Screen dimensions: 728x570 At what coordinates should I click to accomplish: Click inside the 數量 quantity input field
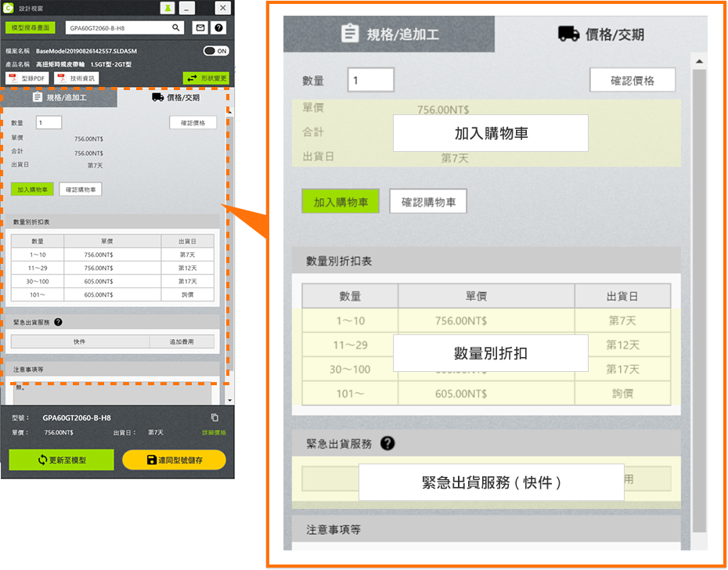[372, 79]
